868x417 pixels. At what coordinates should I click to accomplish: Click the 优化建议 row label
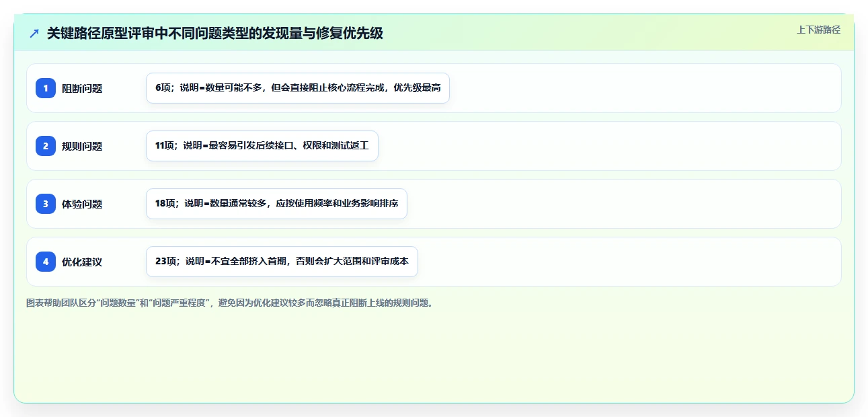point(82,262)
